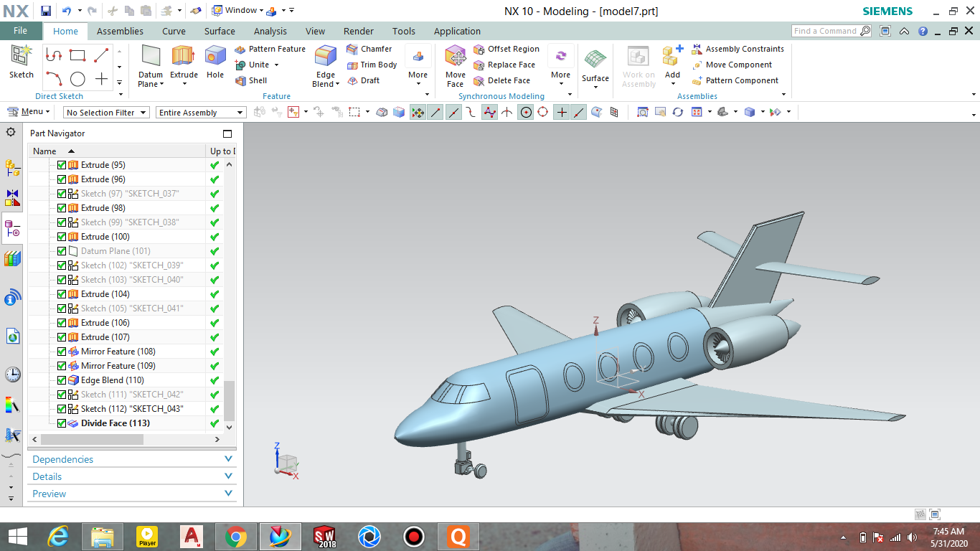980x551 pixels.
Task: Open the Entire Assembly scope dropdown
Action: pos(201,113)
